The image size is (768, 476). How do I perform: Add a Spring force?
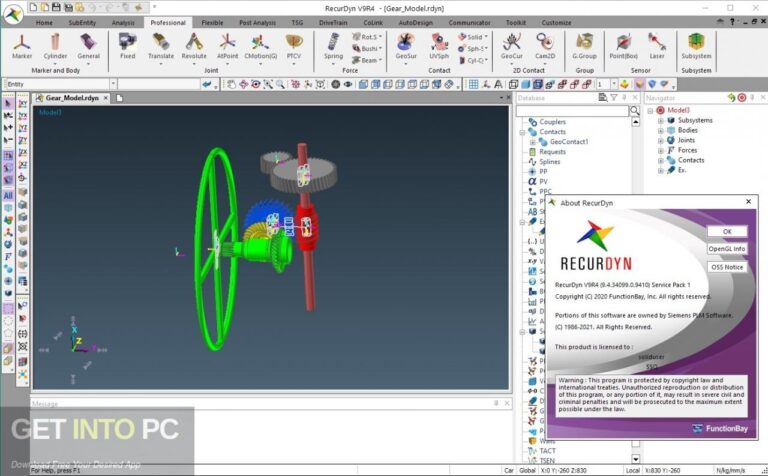pyautogui.click(x=334, y=47)
